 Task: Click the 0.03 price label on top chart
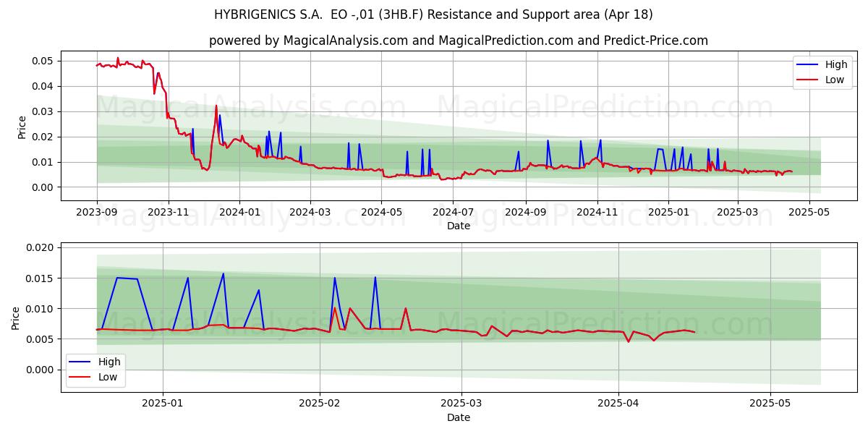pos(43,111)
